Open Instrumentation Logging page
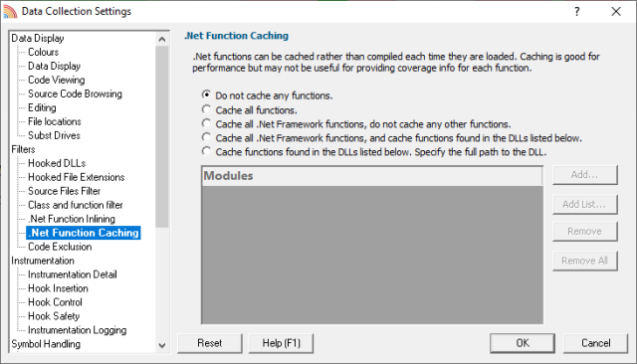 click(x=78, y=330)
